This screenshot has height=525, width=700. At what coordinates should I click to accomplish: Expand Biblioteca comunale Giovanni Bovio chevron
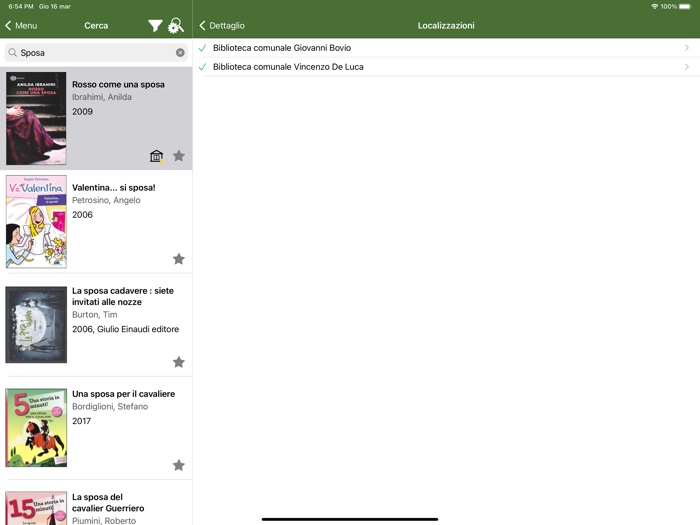(687, 48)
